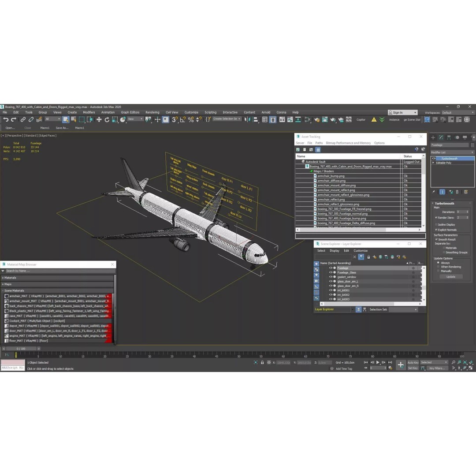
Task: Click the key-shaped Set Keys plus button
Action: click(401, 365)
